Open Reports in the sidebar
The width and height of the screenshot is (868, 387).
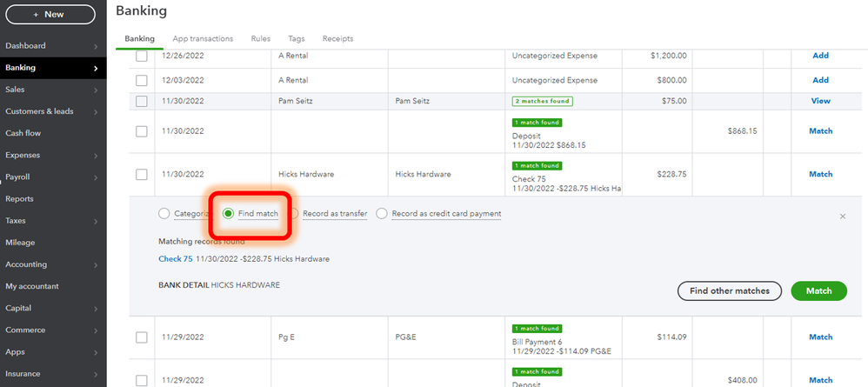coord(19,199)
